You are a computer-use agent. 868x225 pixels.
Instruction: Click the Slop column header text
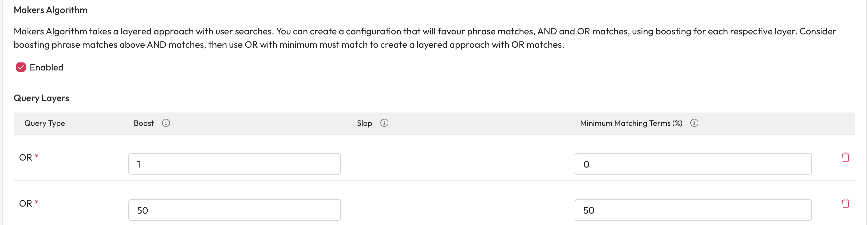point(364,124)
